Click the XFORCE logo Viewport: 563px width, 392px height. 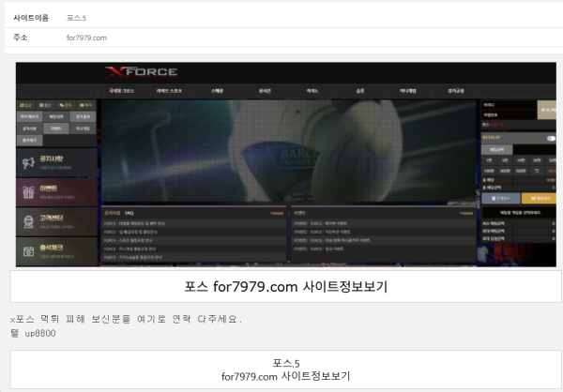(141, 72)
